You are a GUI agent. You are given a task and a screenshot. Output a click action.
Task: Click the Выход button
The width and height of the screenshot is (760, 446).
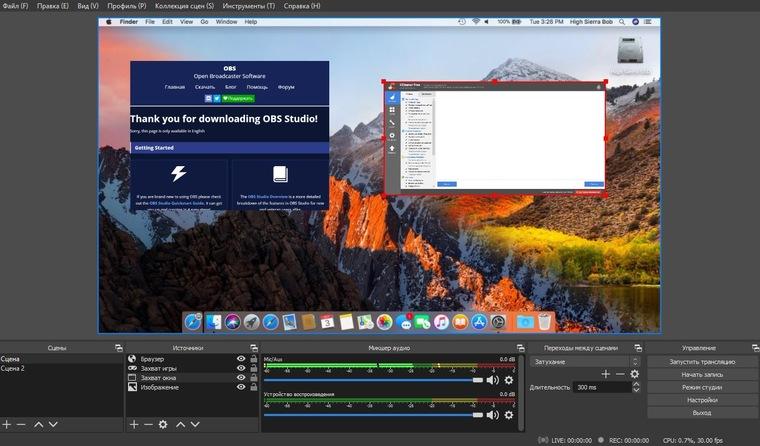[702, 413]
